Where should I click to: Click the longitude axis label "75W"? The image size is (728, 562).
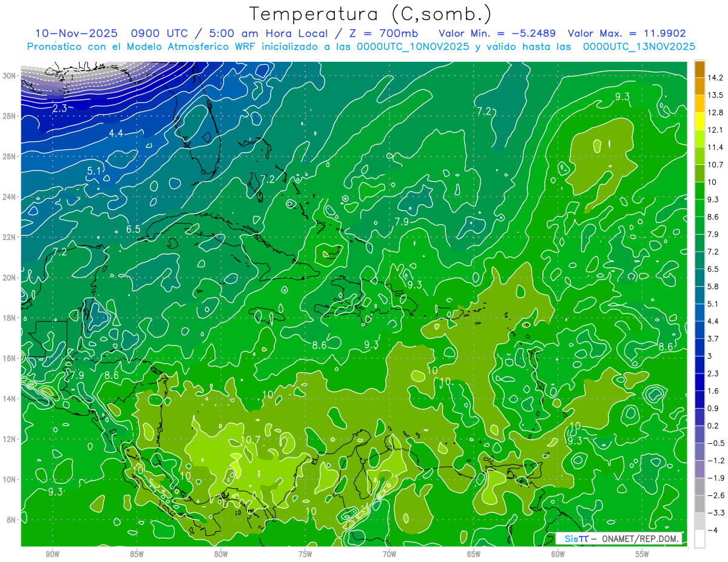tap(305, 554)
